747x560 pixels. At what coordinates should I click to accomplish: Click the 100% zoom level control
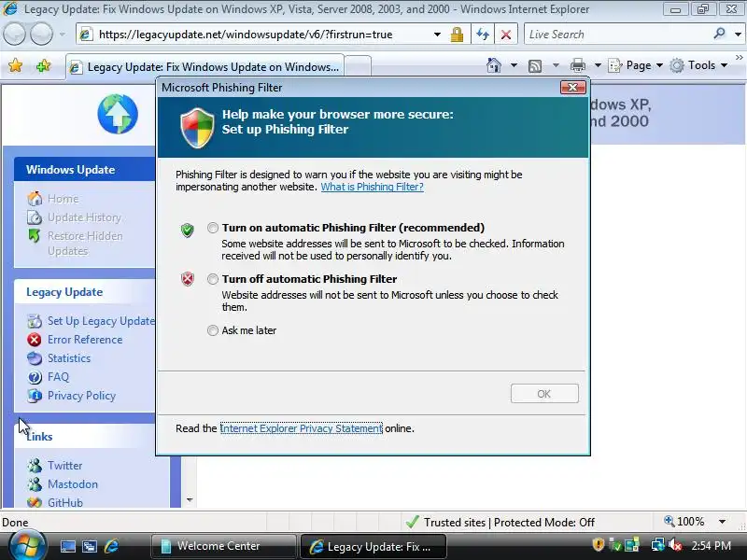click(684, 522)
